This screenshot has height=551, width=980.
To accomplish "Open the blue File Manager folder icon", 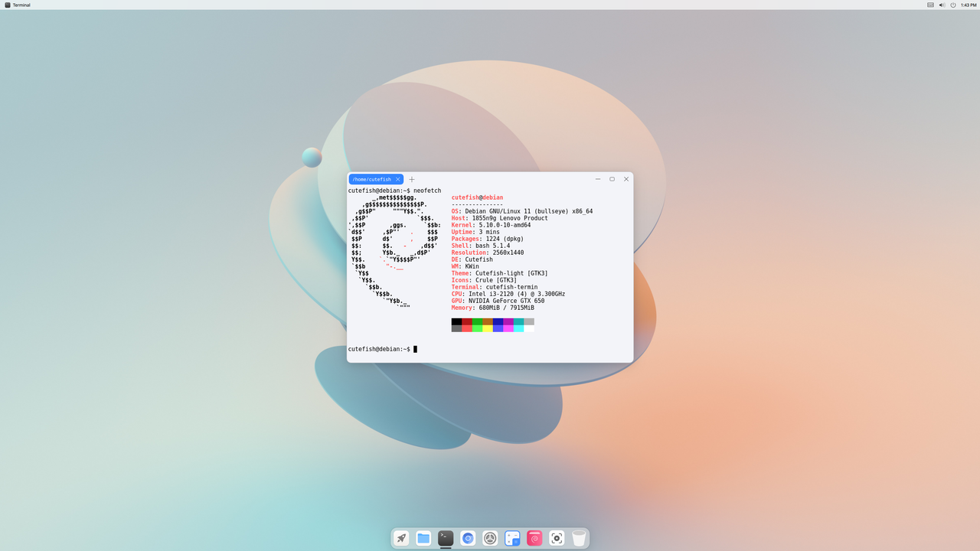I will point(423,538).
